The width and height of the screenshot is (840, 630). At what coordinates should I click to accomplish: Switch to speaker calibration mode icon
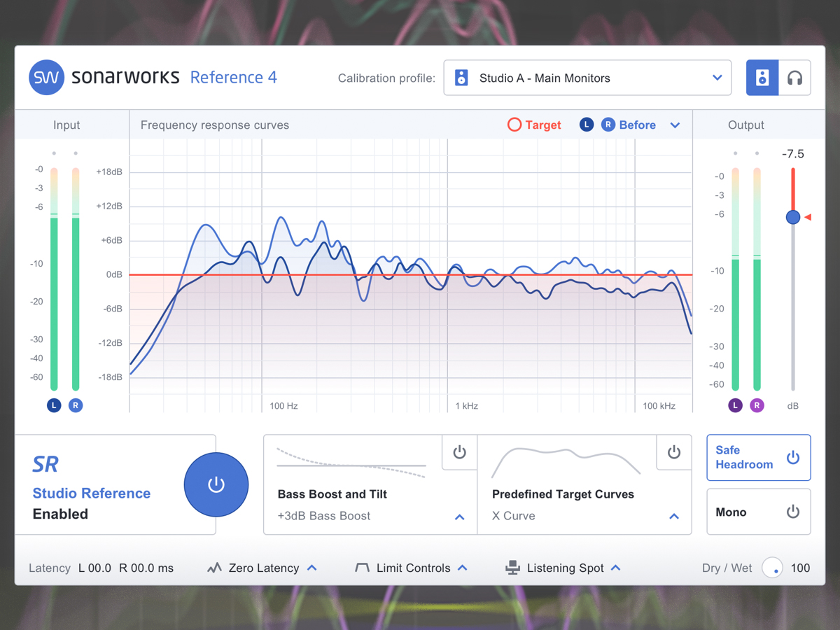762,78
